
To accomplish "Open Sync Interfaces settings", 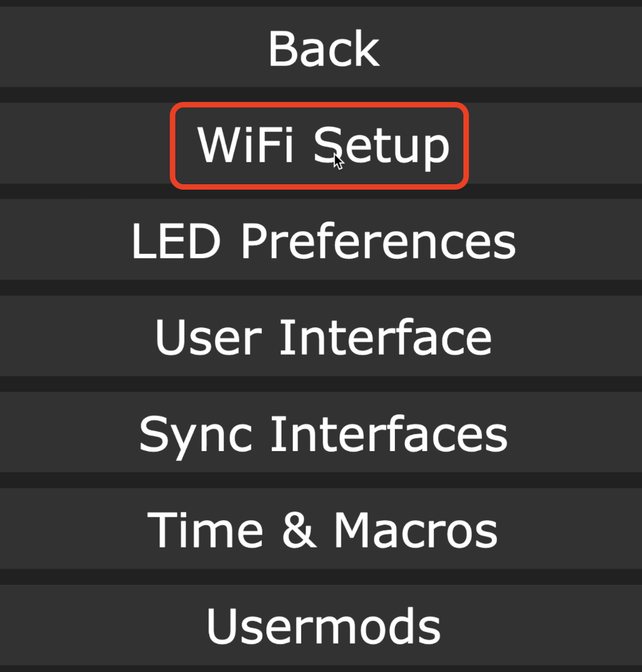I will point(323,434).
